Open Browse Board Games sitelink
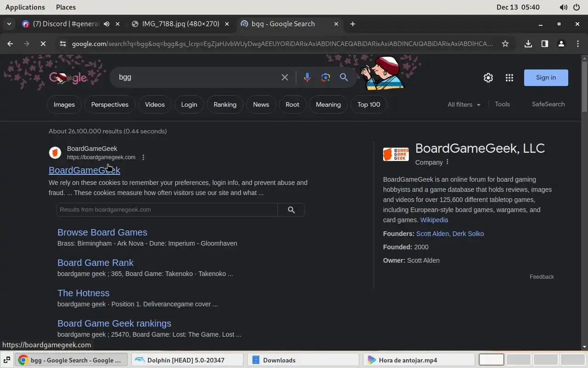This screenshot has width=588, height=368. tap(102, 232)
